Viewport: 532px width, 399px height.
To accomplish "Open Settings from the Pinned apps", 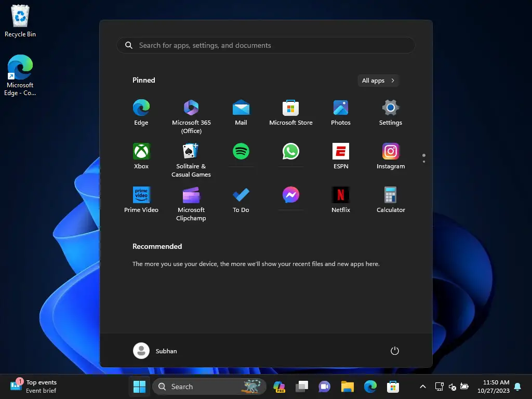I will pos(391,113).
